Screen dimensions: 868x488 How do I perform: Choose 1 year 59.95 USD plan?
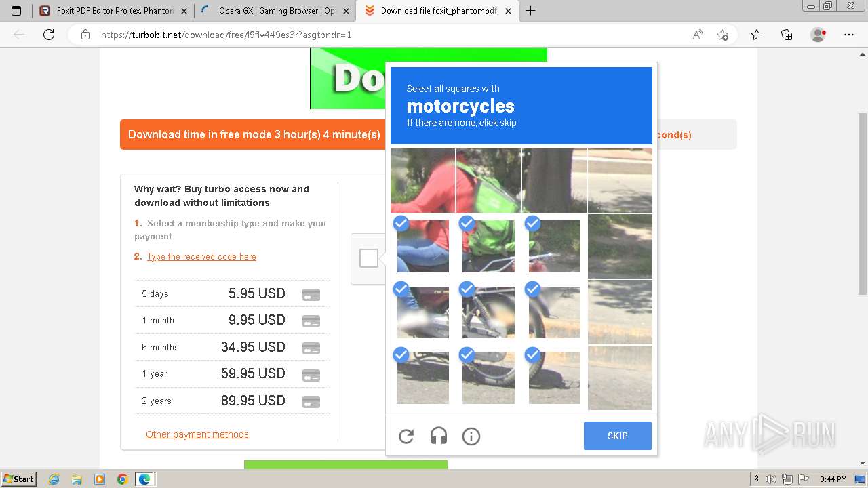(232, 373)
